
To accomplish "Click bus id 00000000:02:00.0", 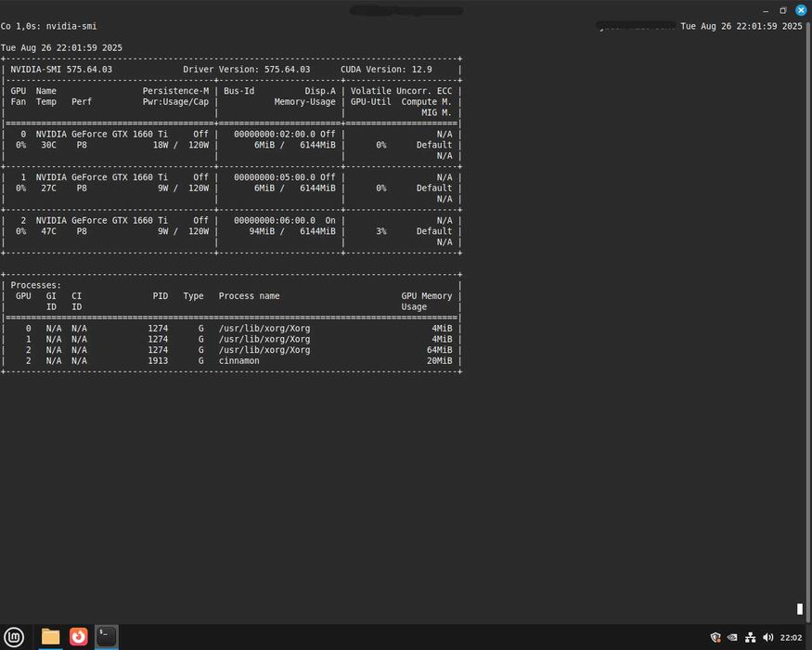I will [x=275, y=135].
